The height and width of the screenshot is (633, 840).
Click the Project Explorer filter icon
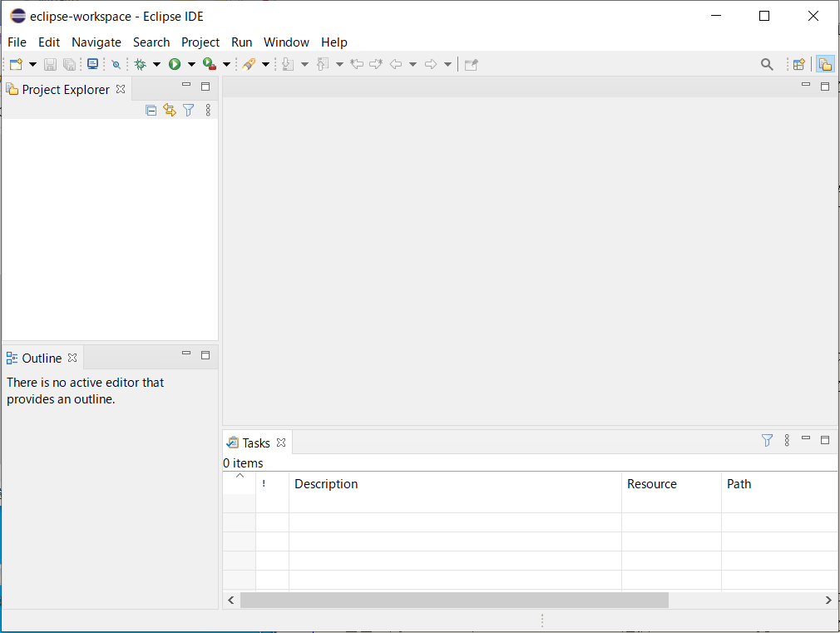(x=189, y=111)
